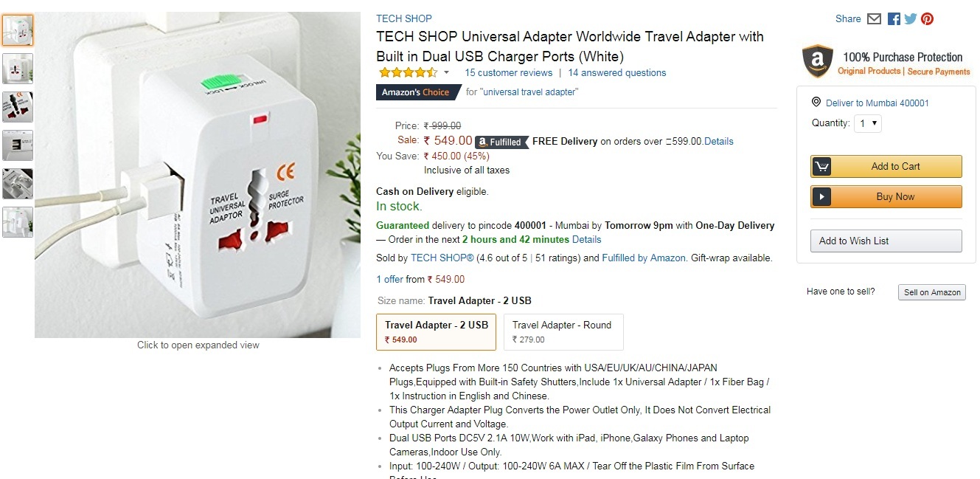Open 15 customer reviews link
The height and width of the screenshot is (479, 980).
coord(508,72)
